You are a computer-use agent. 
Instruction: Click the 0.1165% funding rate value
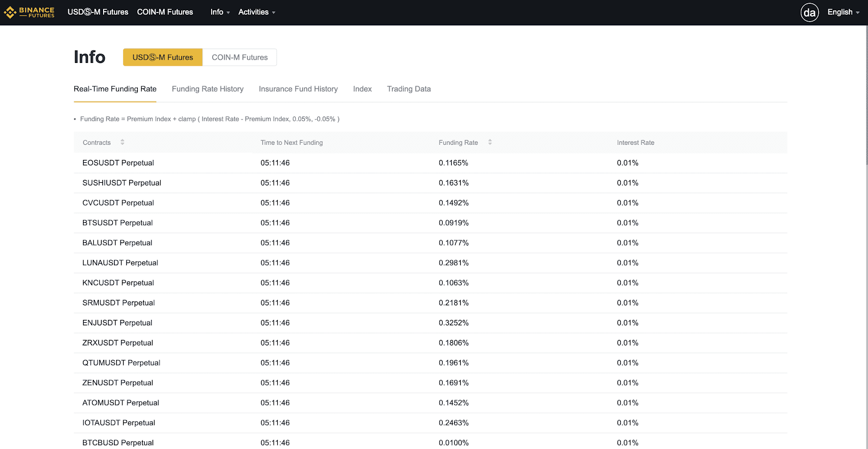point(454,163)
